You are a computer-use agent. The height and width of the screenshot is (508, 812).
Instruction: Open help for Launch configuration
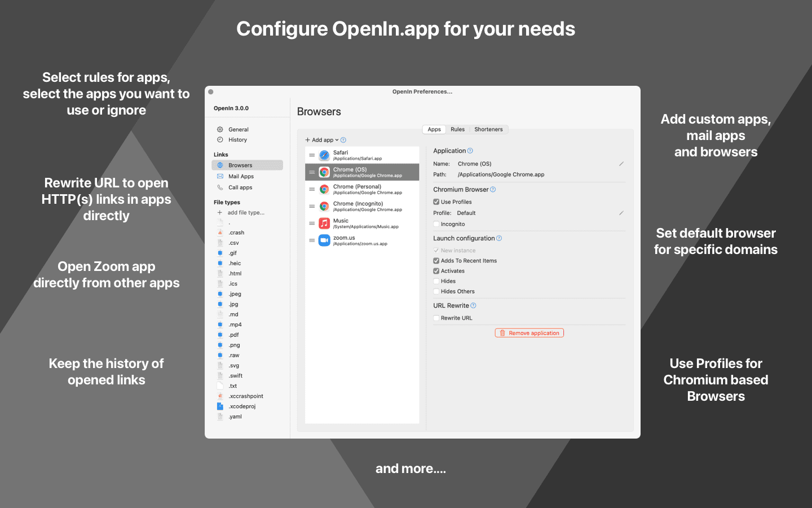pyautogui.click(x=499, y=238)
